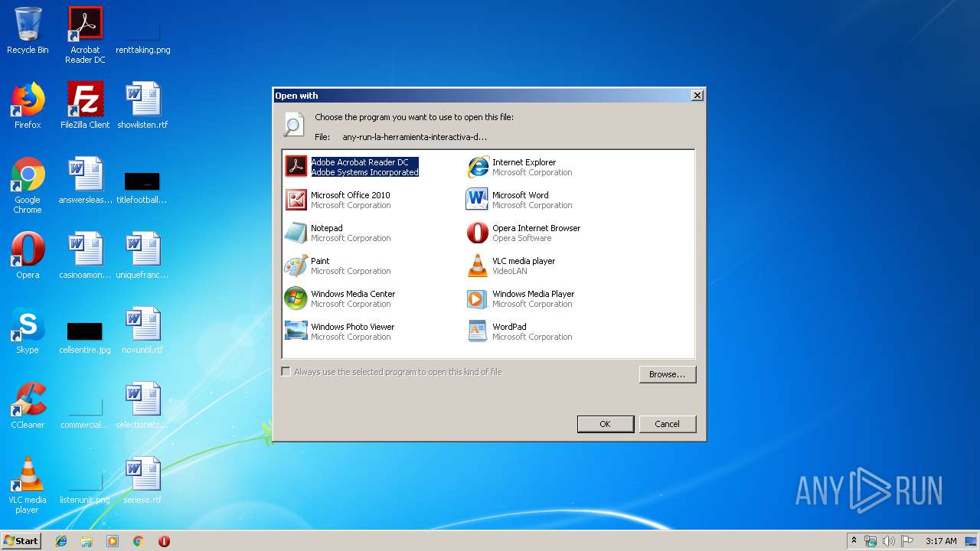Select the uniquefranc... document on desktop
This screenshot has height=551, width=980.
(142, 256)
